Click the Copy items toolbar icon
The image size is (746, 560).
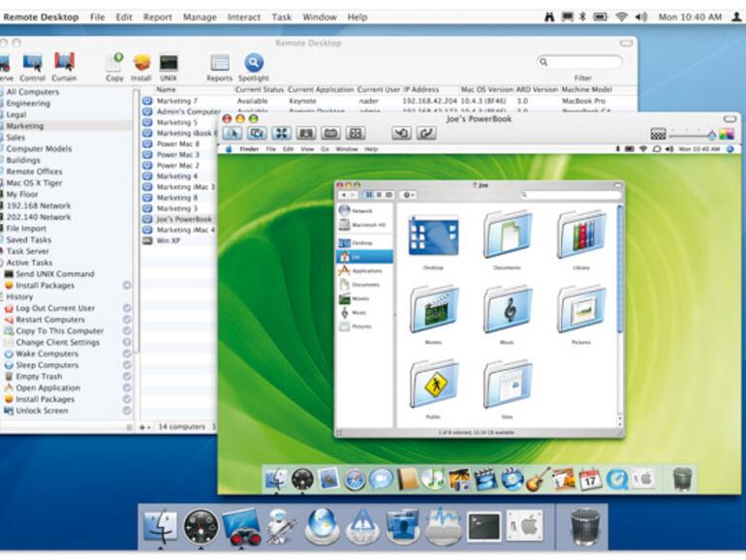pyautogui.click(x=114, y=63)
